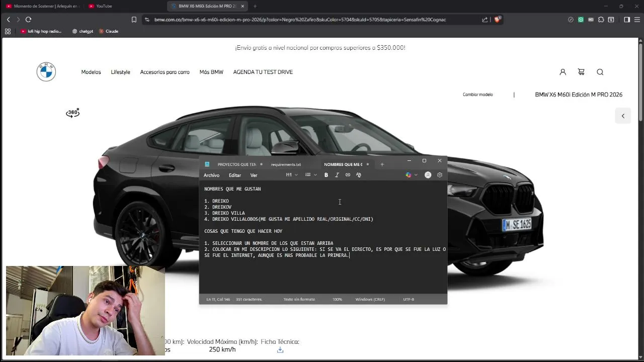Open the browser main hamburger menu

pos(637,20)
